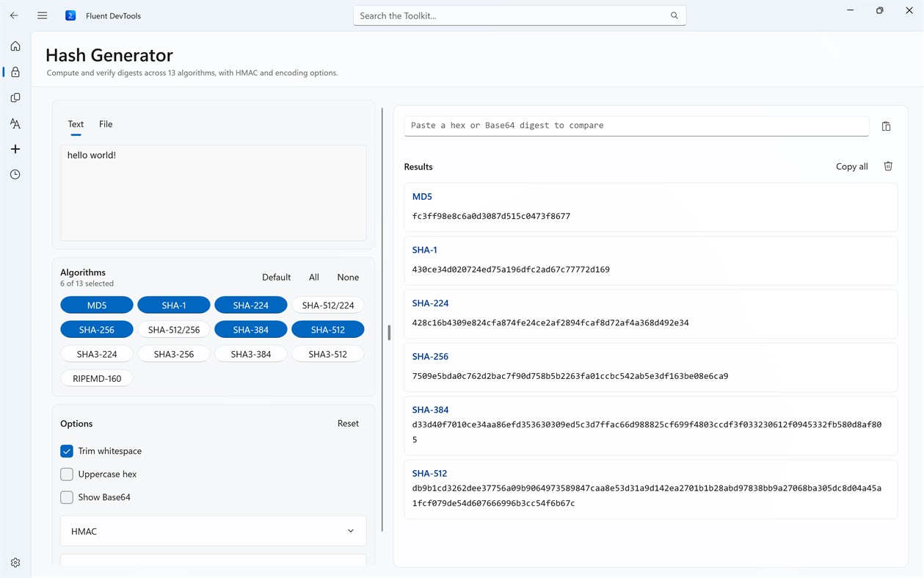The width and height of the screenshot is (924, 578).
Task: Click the SHA-224 result heading
Action: click(430, 303)
